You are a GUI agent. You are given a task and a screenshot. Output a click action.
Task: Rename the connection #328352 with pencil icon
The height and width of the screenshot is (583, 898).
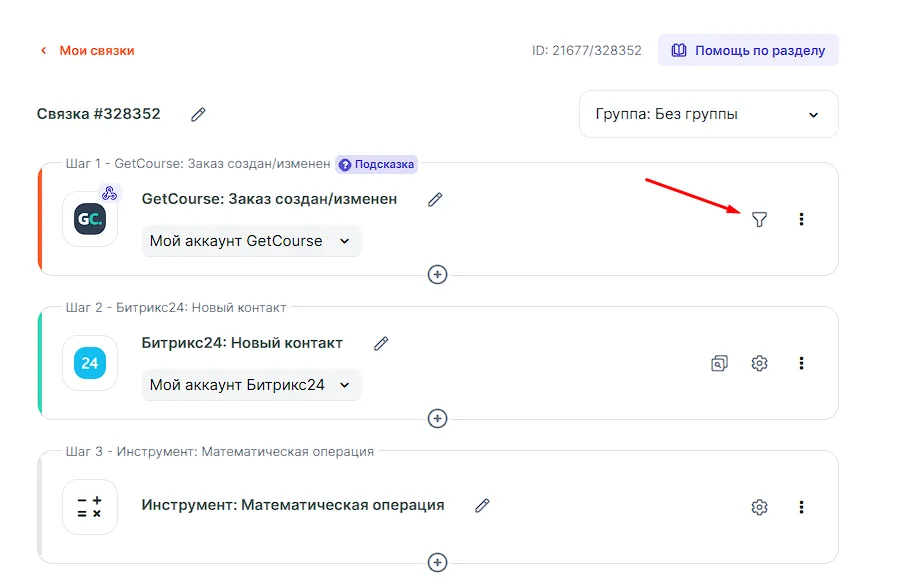[x=198, y=114]
